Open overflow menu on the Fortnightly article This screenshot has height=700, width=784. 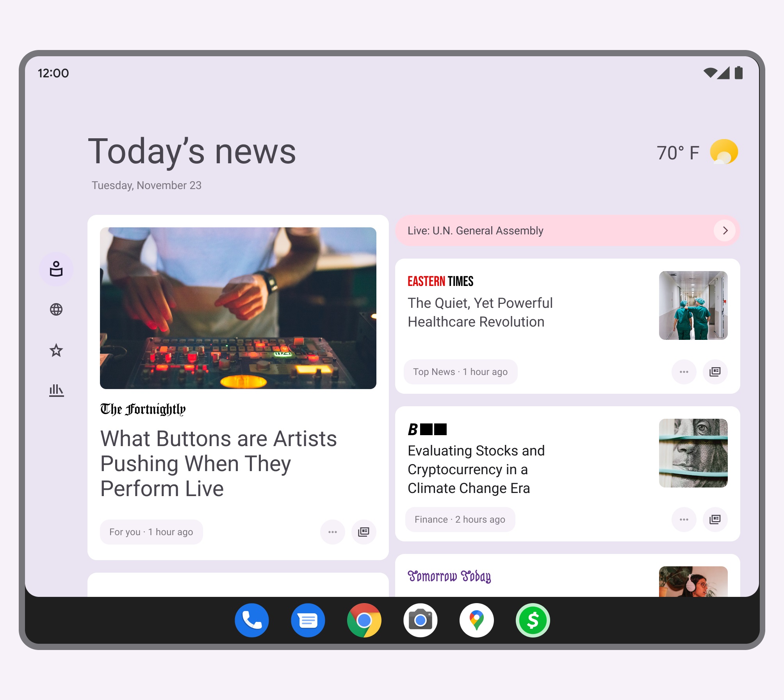click(x=332, y=532)
